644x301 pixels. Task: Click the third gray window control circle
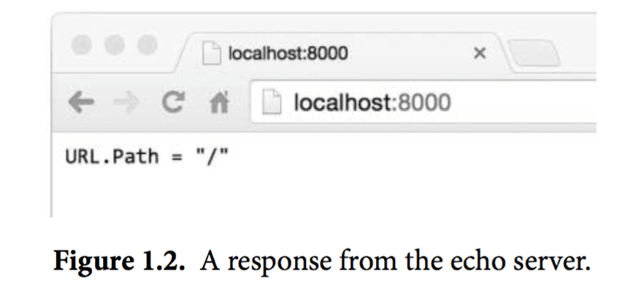tap(147, 45)
